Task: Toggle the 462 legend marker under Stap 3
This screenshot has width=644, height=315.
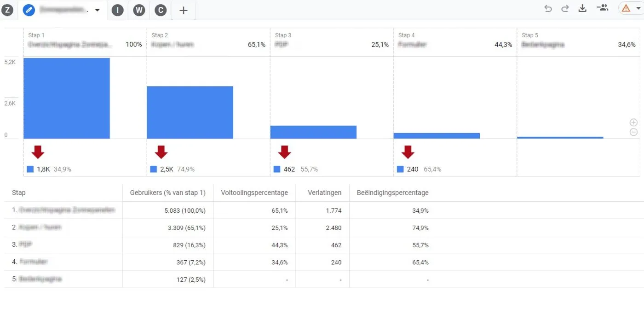Action: [x=276, y=169]
